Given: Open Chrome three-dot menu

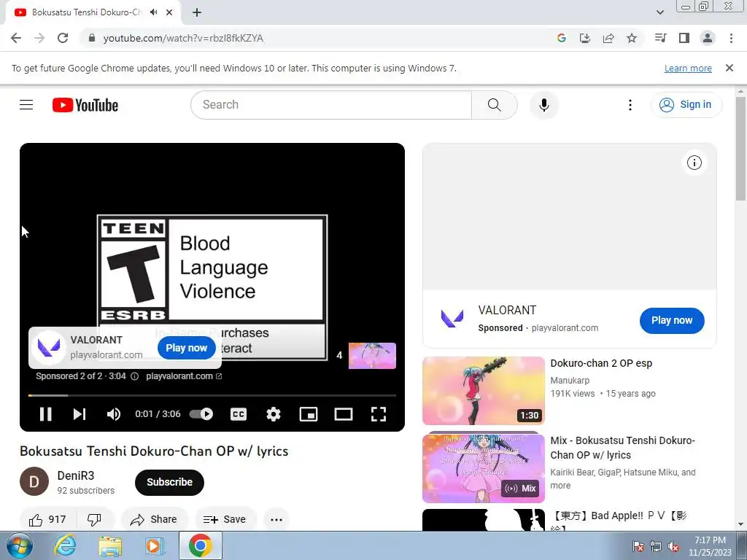Looking at the screenshot, I should (x=731, y=38).
